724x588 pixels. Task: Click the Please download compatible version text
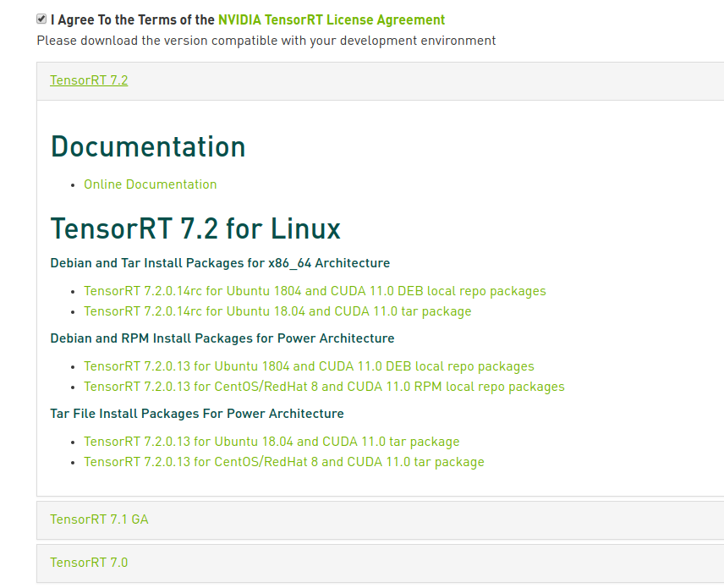(266, 41)
